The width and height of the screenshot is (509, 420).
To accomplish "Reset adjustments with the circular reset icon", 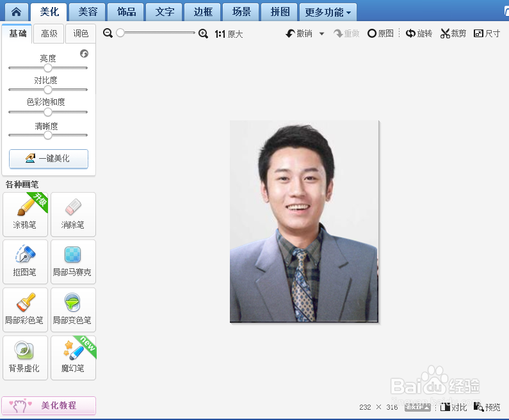I will [x=84, y=54].
